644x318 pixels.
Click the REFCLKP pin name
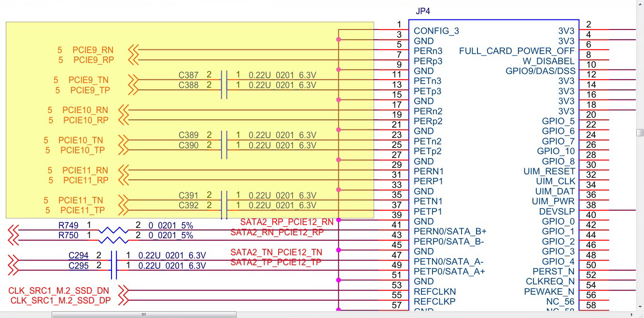point(435,301)
